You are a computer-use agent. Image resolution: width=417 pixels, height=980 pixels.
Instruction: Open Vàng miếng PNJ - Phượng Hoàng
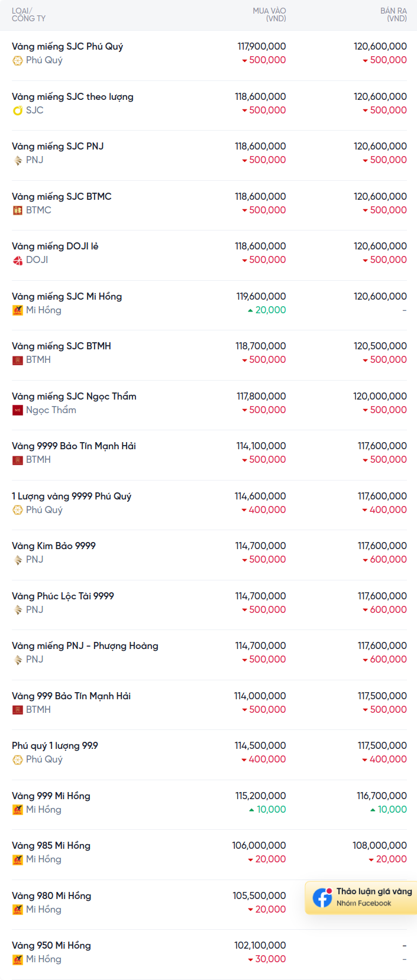coord(209,655)
